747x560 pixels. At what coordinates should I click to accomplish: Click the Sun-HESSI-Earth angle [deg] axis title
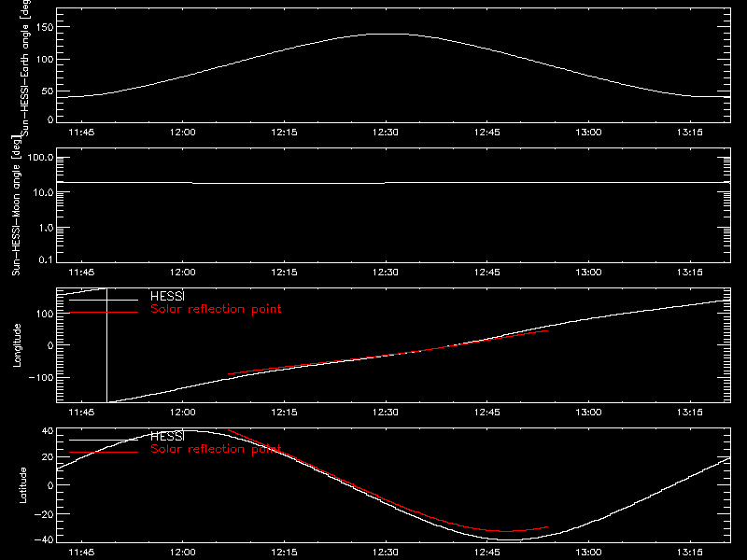click(25, 67)
